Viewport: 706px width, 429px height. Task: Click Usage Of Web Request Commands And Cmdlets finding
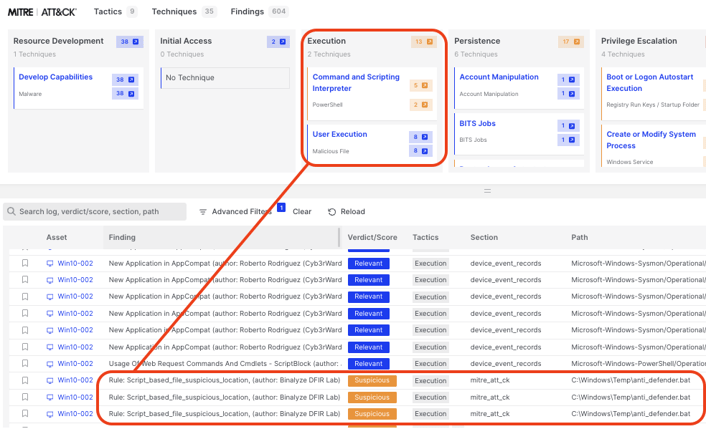(x=225, y=363)
